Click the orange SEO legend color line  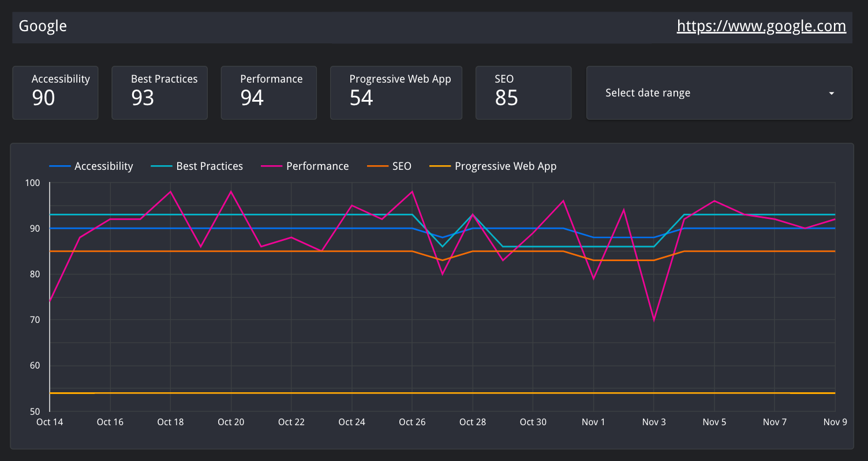click(377, 166)
